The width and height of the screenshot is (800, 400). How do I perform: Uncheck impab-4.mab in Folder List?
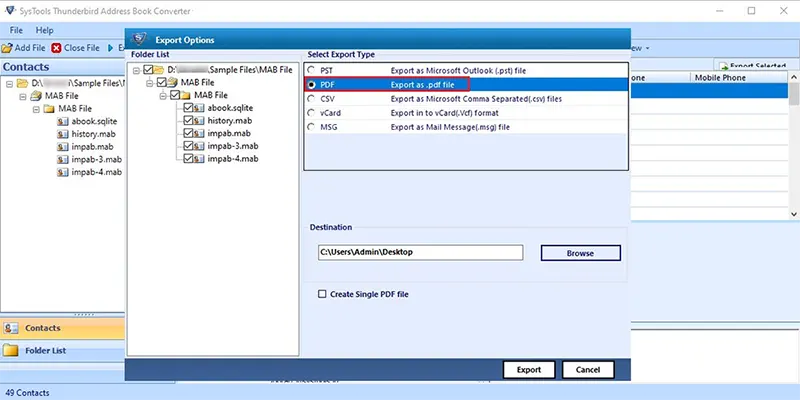click(x=188, y=159)
